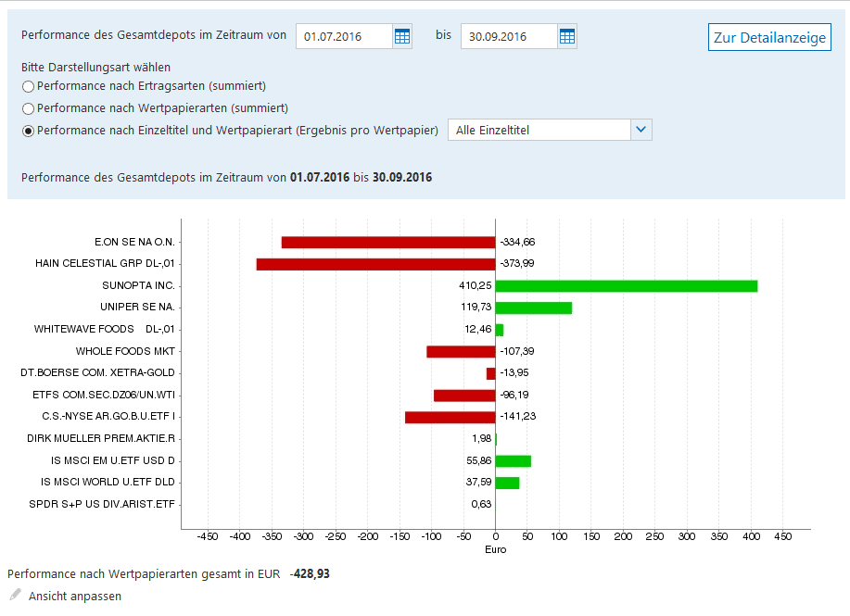This screenshot has height=616, width=850.
Task: Select Performance nach Ertragsarten radio button
Action: 28,86
